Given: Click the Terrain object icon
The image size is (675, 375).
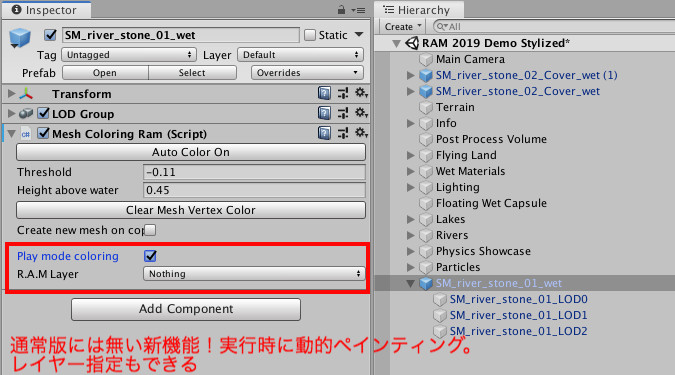Looking at the screenshot, I should (426, 107).
